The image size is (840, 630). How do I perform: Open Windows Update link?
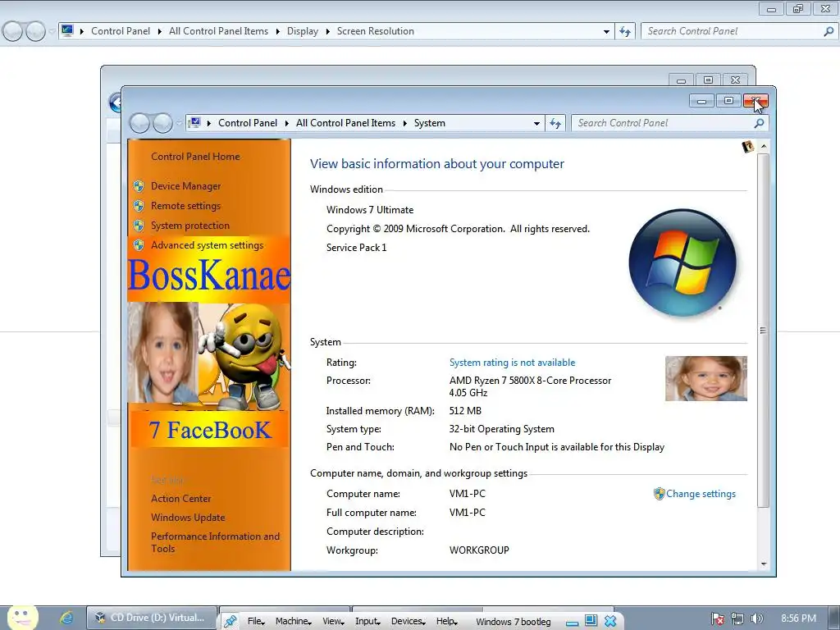[188, 518]
